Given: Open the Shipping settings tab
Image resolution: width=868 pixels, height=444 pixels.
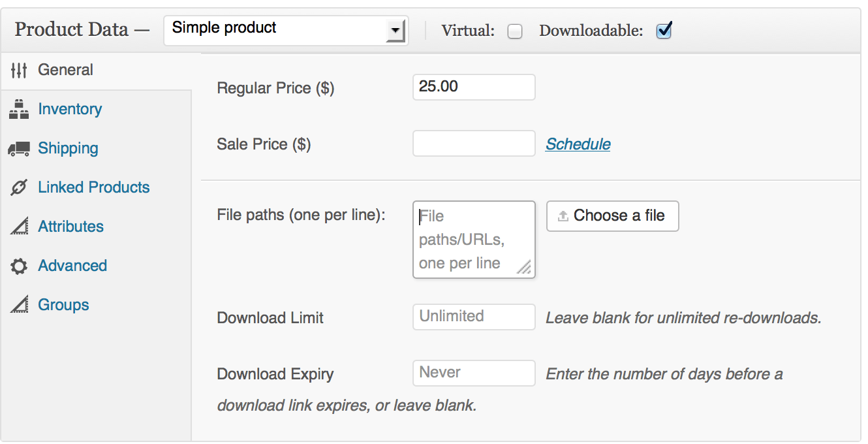Looking at the screenshot, I should [68, 148].
